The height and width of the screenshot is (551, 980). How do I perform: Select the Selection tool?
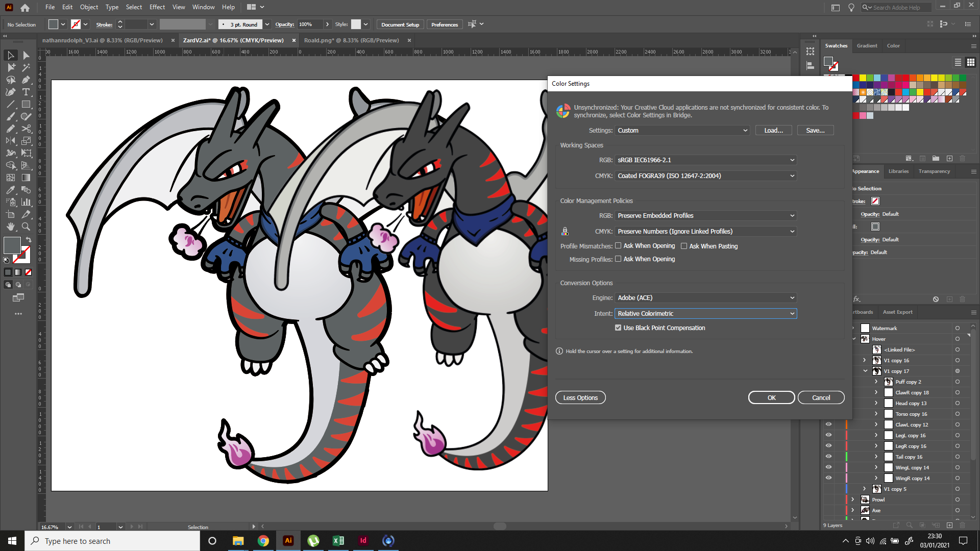point(10,55)
